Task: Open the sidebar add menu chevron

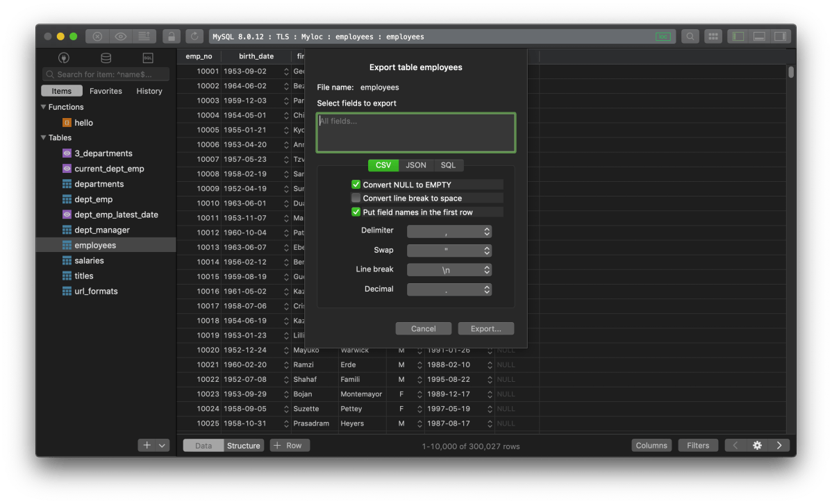Action: point(163,446)
